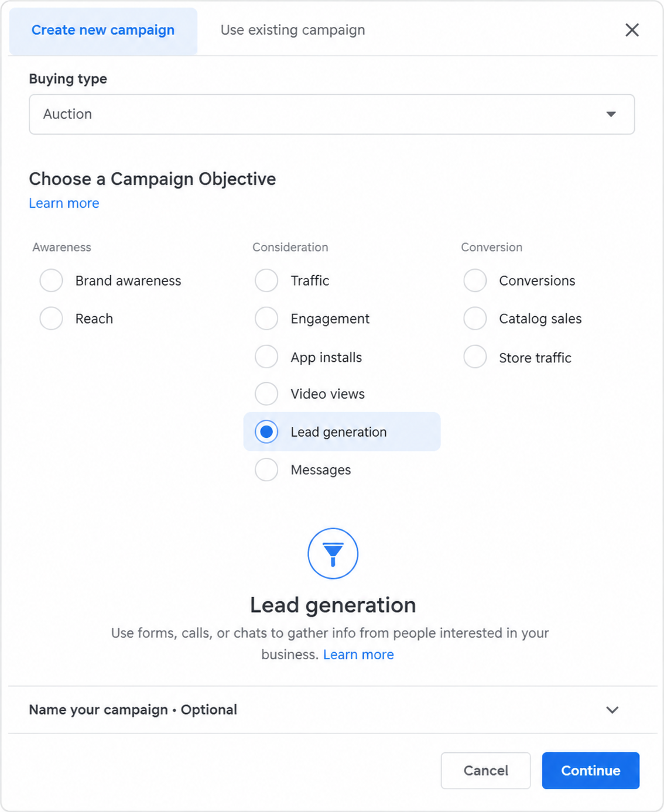Click the Buying type label
This screenshot has height=812, width=664.
(x=68, y=78)
